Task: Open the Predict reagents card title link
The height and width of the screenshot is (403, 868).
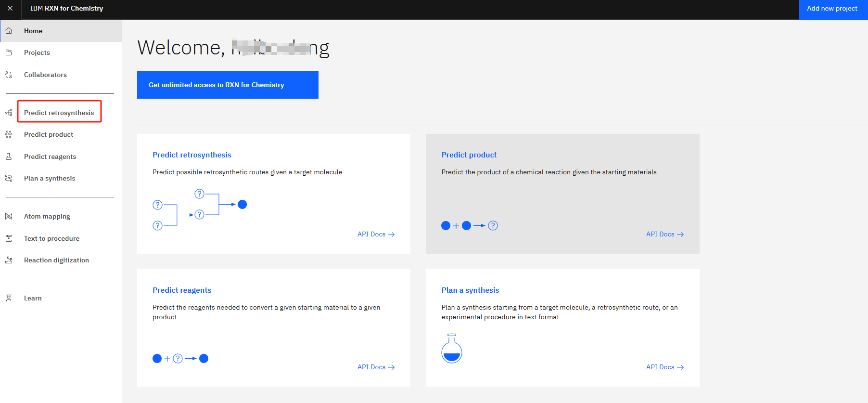Action: 182,290
